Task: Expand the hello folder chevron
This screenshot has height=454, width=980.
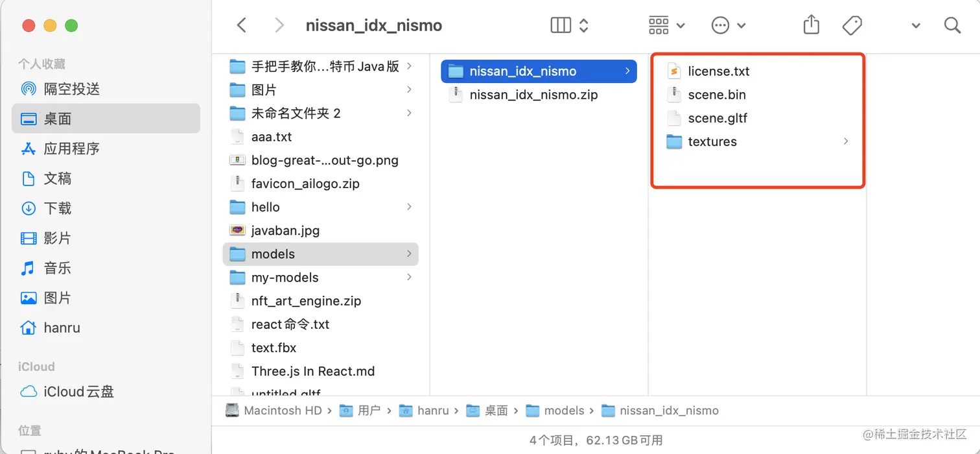Action: coord(409,207)
